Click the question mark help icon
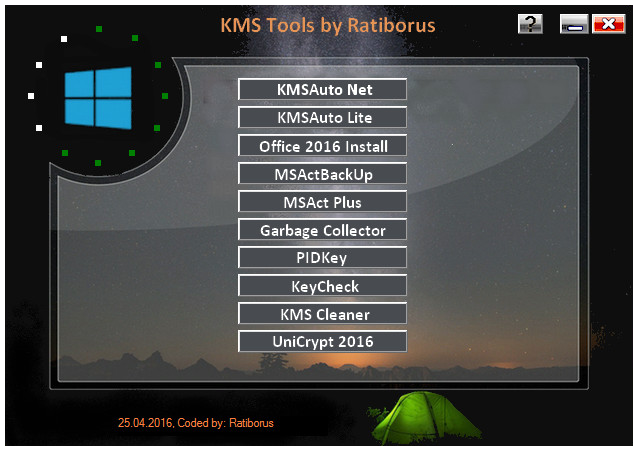The width and height of the screenshot is (639, 455). (x=530, y=24)
